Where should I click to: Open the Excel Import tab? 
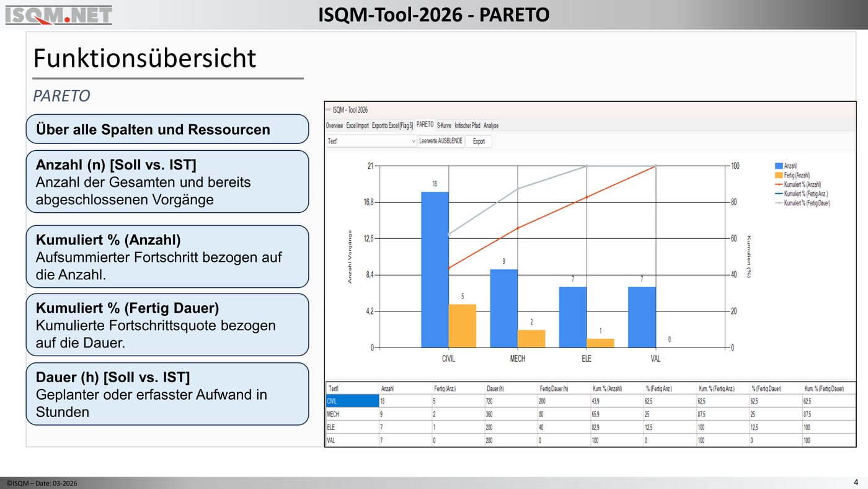357,125
